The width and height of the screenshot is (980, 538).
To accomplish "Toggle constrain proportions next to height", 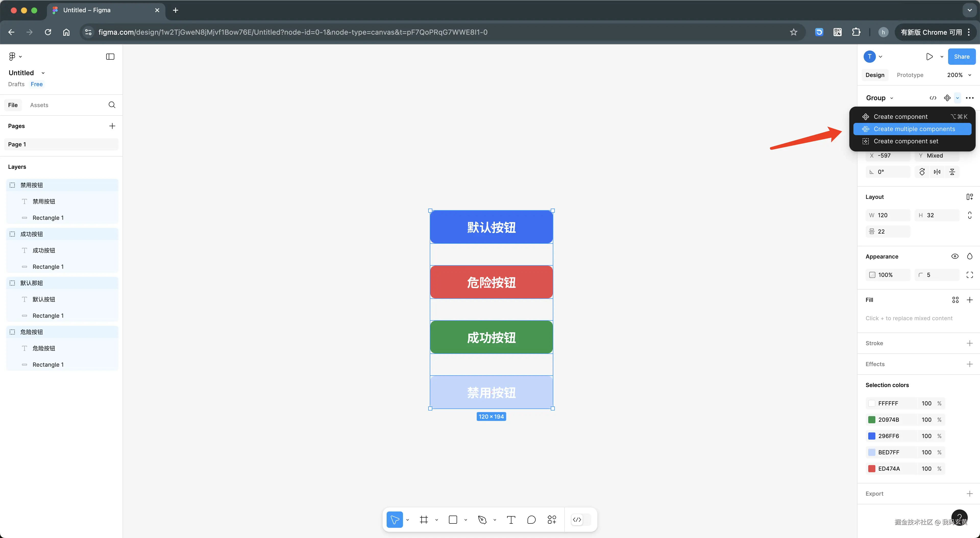I will tap(969, 215).
